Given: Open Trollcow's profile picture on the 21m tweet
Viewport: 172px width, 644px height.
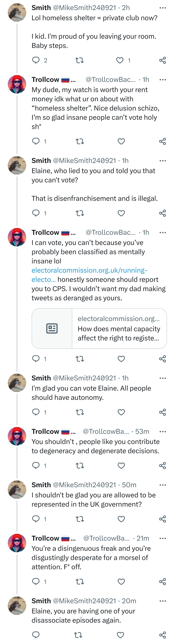Looking at the screenshot, I should (x=17, y=543).
